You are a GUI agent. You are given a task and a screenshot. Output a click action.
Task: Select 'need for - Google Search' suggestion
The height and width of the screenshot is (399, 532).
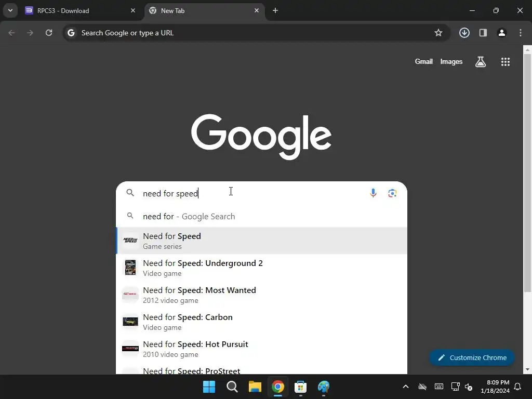pyautogui.click(x=261, y=217)
